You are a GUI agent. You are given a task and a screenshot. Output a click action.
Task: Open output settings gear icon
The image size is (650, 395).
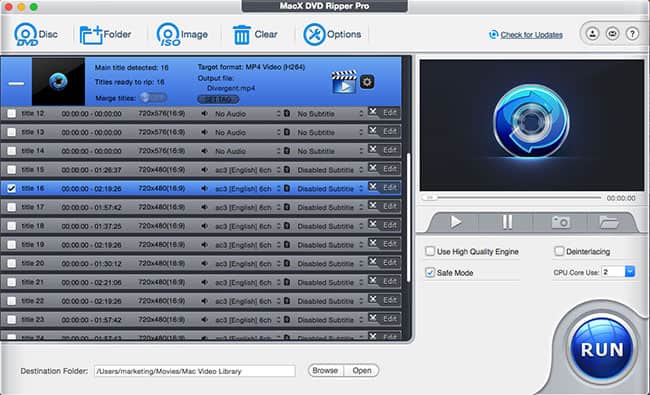367,82
